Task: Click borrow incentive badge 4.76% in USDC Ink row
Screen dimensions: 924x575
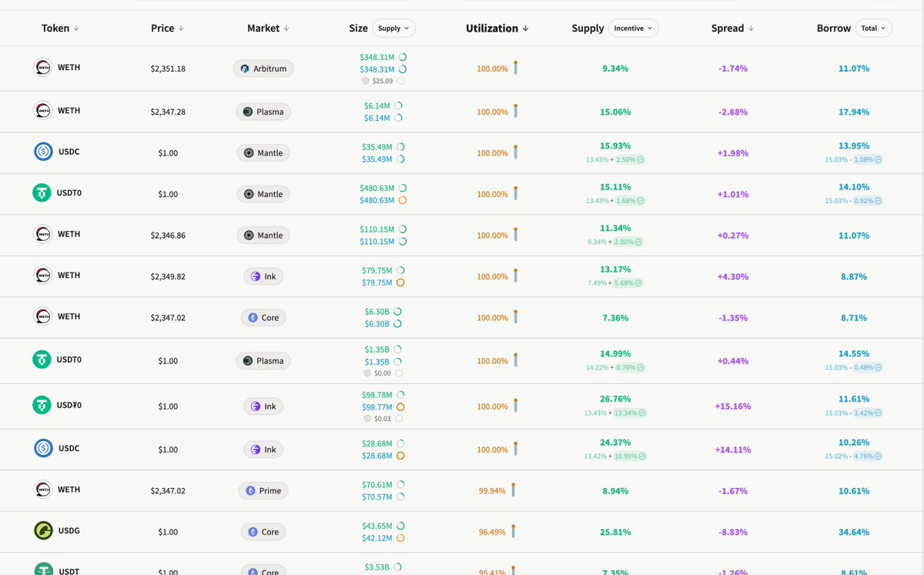Action: tap(868, 456)
